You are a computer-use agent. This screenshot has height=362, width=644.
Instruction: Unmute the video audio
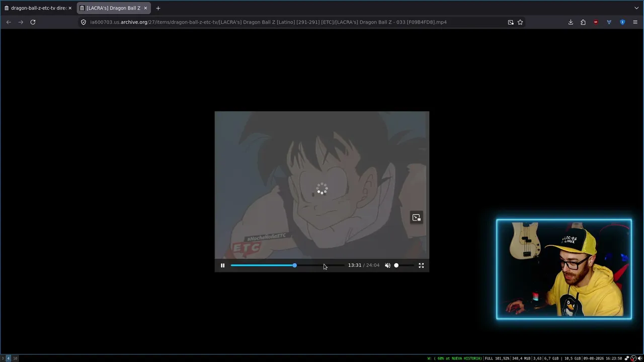(387, 265)
